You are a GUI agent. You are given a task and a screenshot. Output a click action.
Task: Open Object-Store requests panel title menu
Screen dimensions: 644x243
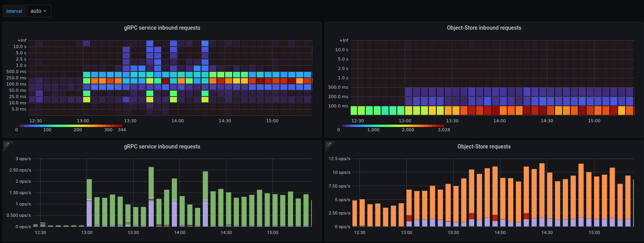484,147
